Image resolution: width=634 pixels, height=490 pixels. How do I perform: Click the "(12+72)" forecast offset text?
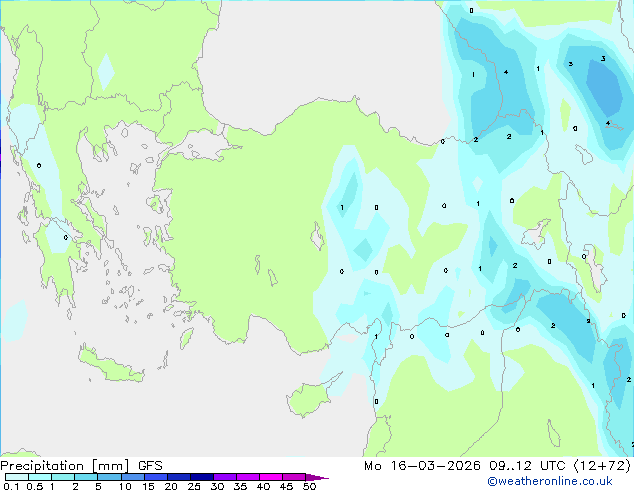click(x=602, y=466)
